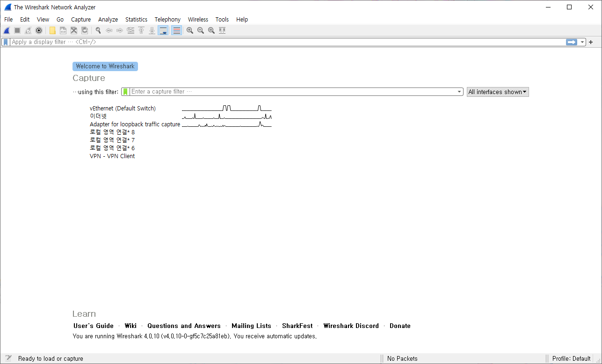Image resolution: width=602 pixels, height=364 pixels.
Task: Jump to last packet icon
Action: pyautogui.click(x=152, y=30)
